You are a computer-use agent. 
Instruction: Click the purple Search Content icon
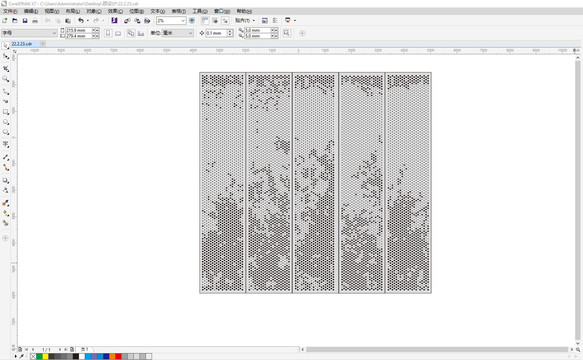[114, 20]
